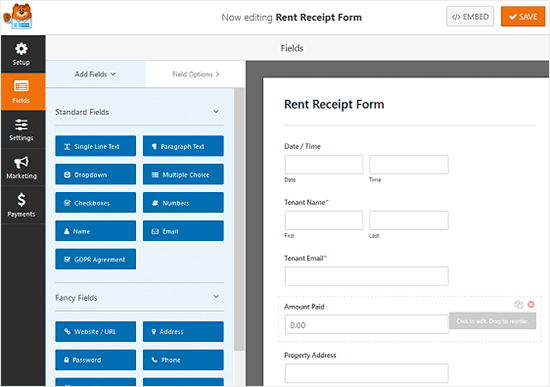Add an Address field
550x387 pixels.
point(183,332)
